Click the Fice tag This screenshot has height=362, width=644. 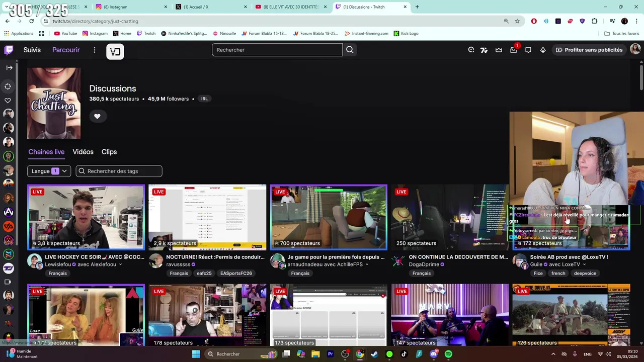[538, 274]
